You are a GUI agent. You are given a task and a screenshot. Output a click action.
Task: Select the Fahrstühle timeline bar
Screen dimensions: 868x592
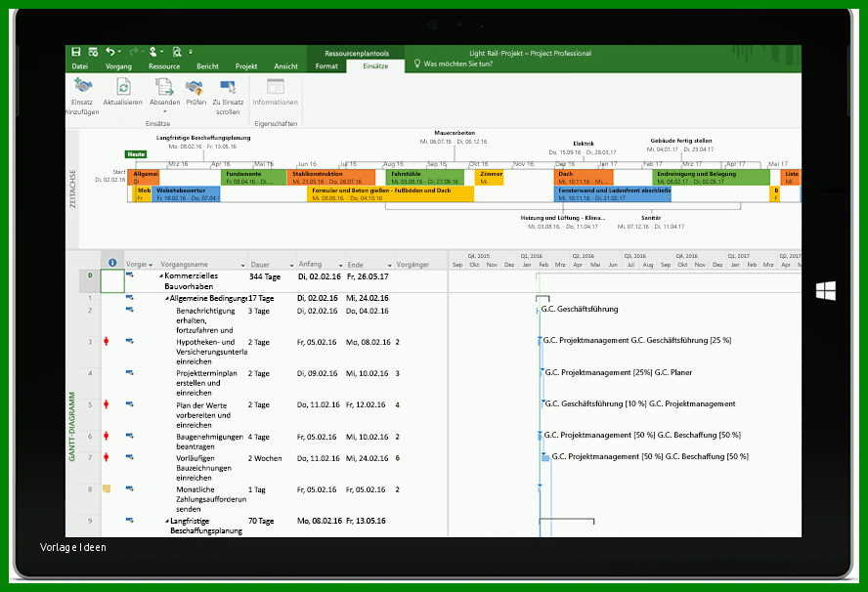[x=424, y=178]
